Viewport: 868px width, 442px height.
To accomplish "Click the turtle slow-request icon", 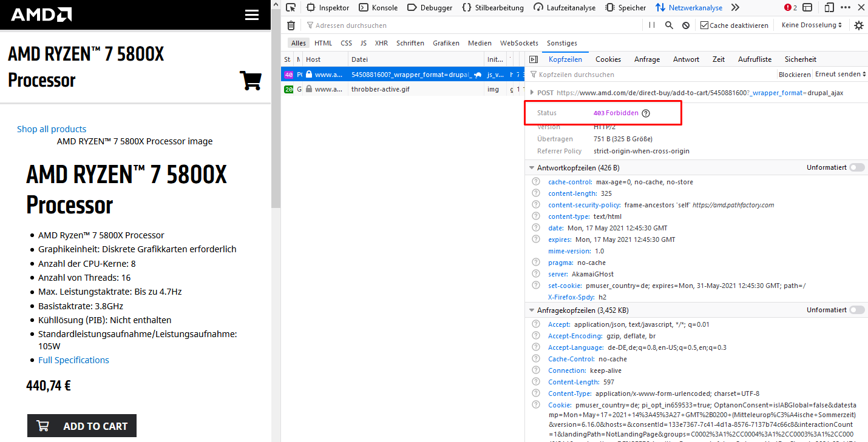I will point(478,75).
